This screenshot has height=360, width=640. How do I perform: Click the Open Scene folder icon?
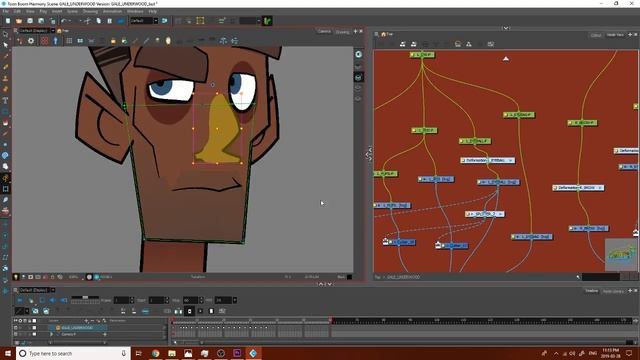19,21
